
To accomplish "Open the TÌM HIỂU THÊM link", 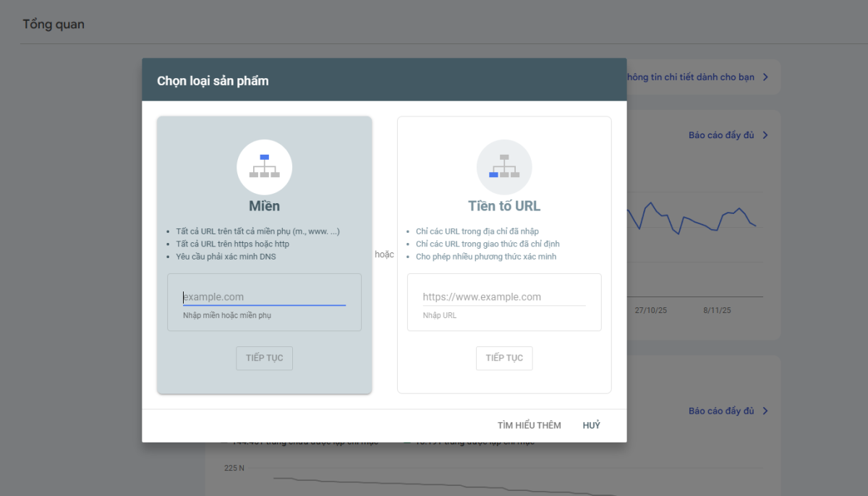I will (529, 425).
